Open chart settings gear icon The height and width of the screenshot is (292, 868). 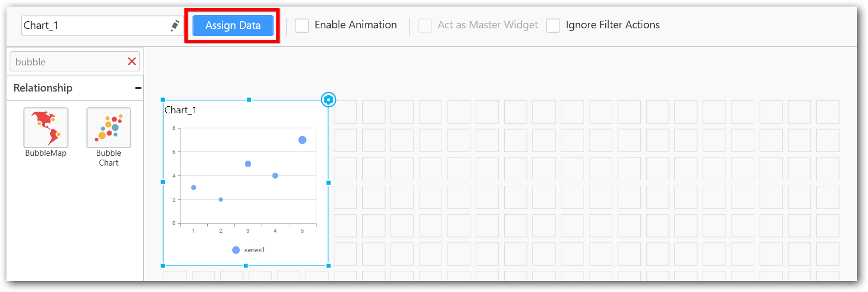[x=328, y=100]
